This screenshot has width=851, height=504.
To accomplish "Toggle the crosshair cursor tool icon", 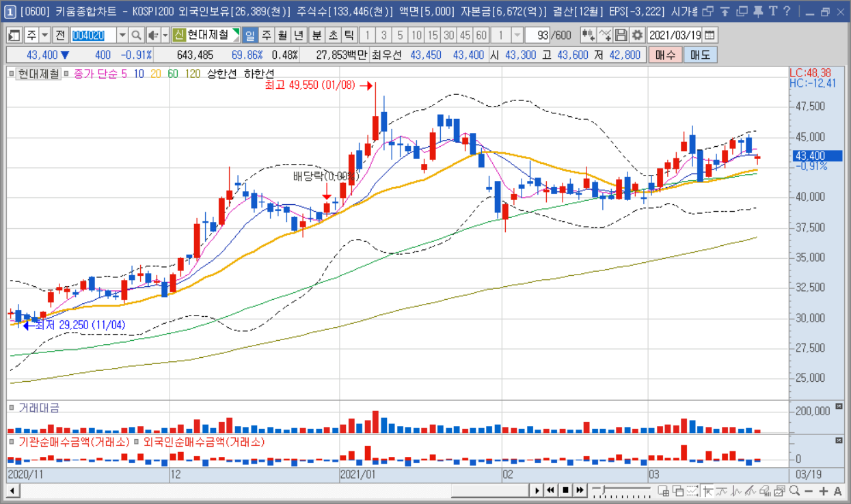I will point(707,490).
